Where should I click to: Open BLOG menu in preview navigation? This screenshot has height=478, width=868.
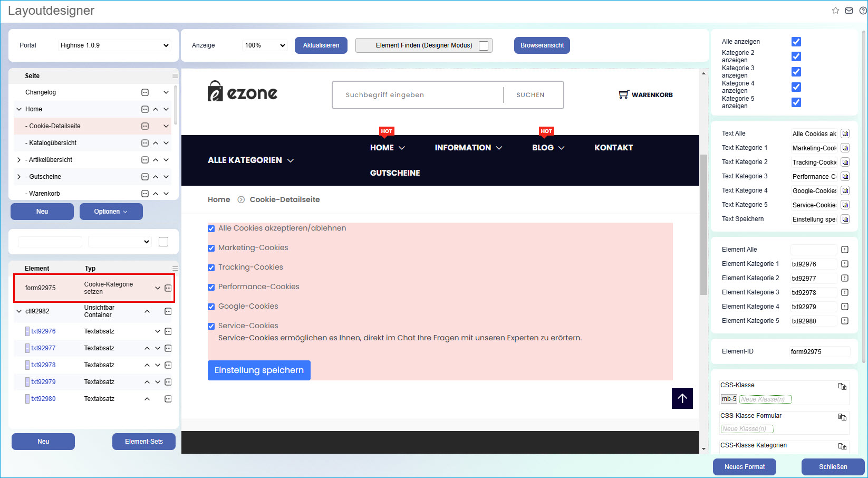[548, 148]
